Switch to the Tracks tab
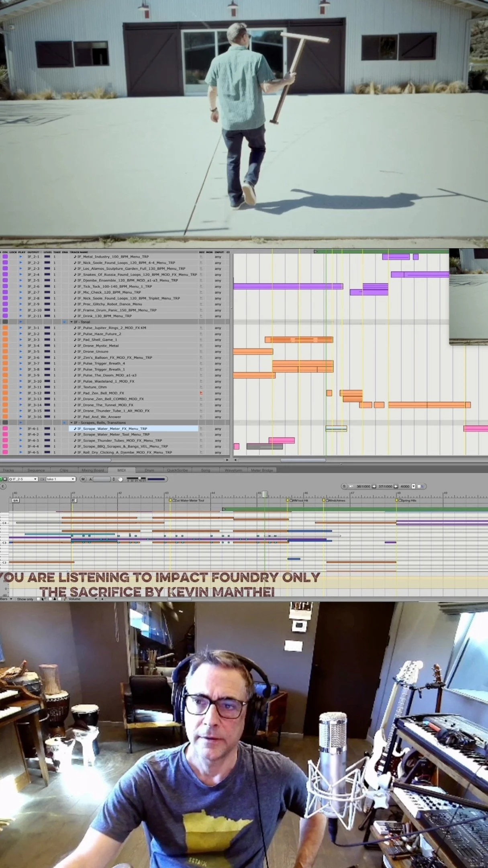 click(8, 470)
